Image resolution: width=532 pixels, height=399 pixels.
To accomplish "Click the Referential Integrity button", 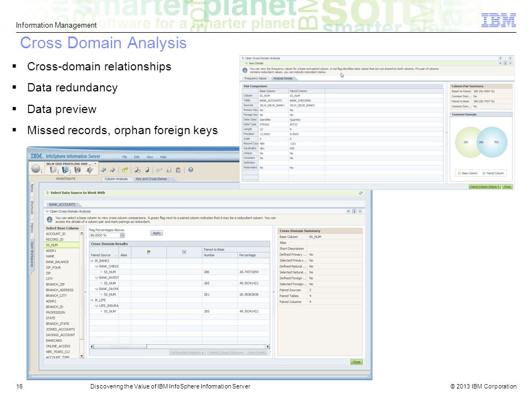I will [x=187, y=352].
